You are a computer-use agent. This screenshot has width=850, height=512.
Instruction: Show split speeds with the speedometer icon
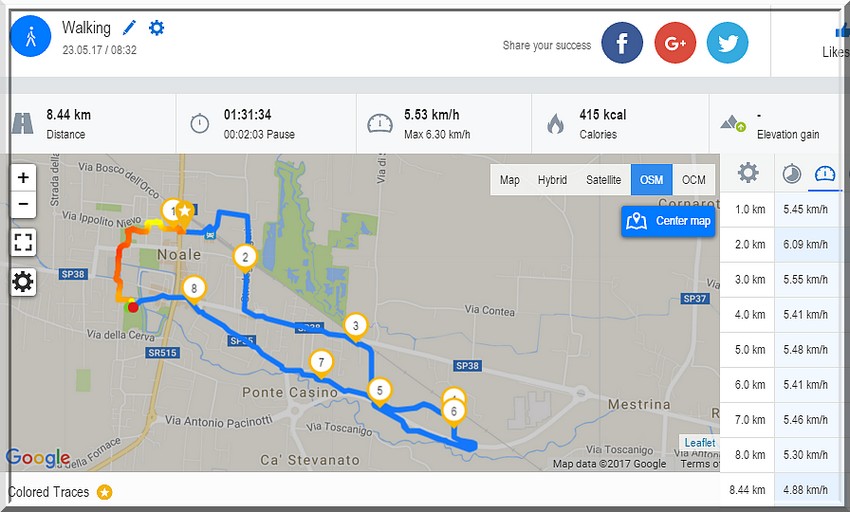[x=825, y=174]
